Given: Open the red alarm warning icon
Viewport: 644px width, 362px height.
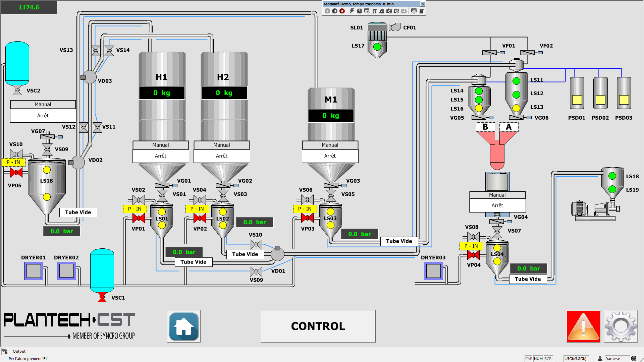Looking at the screenshot, I should [583, 326].
